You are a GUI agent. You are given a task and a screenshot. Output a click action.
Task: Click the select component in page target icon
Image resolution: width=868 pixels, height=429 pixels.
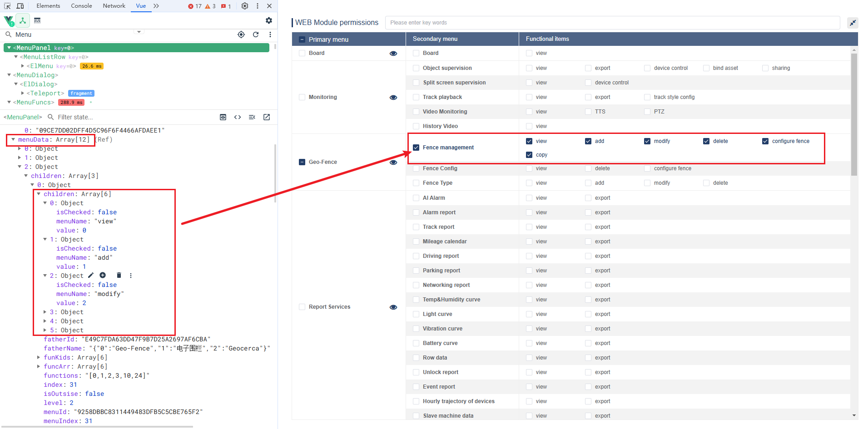tap(241, 35)
